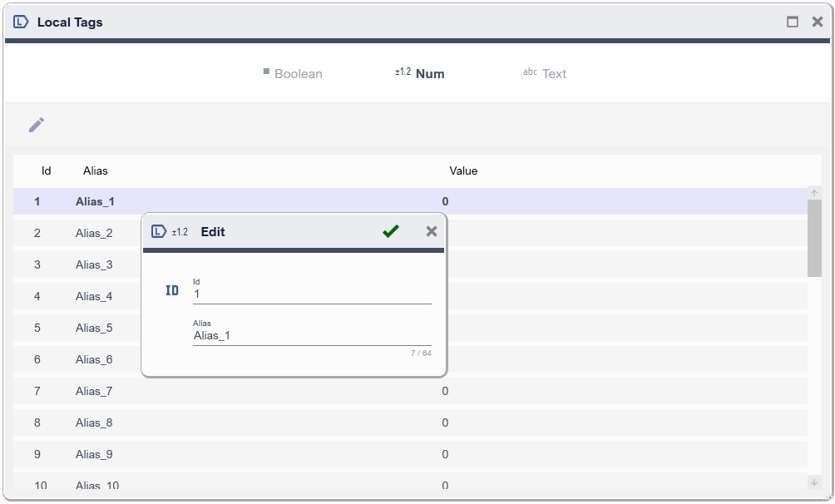835x504 pixels.
Task: Click the Alias input field
Action: coord(312,336)
